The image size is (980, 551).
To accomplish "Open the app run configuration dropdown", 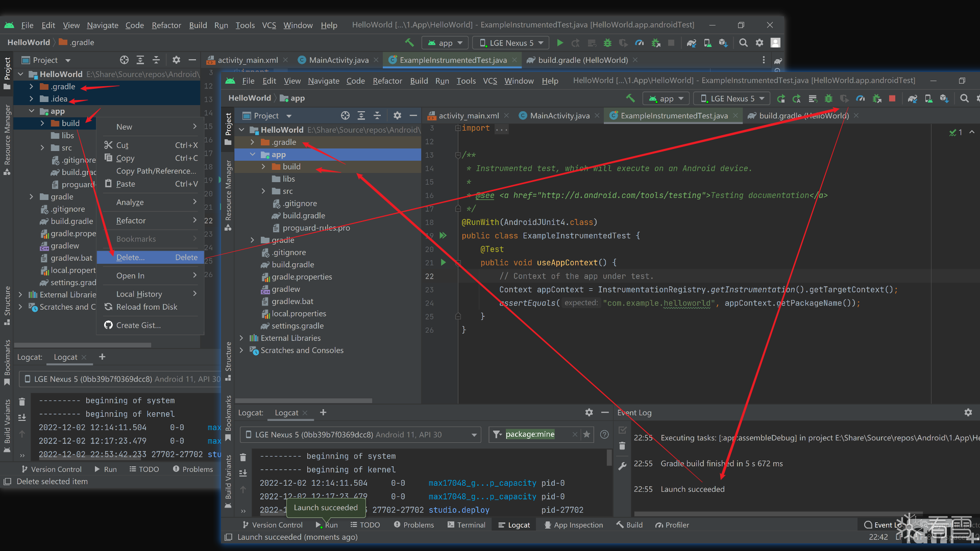I will click(x=666, y=98).
